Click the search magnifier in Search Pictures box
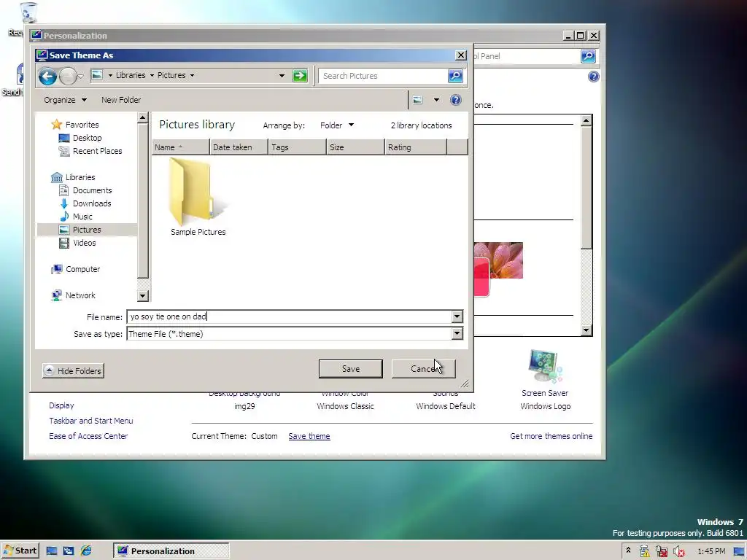 click(455, 76)
